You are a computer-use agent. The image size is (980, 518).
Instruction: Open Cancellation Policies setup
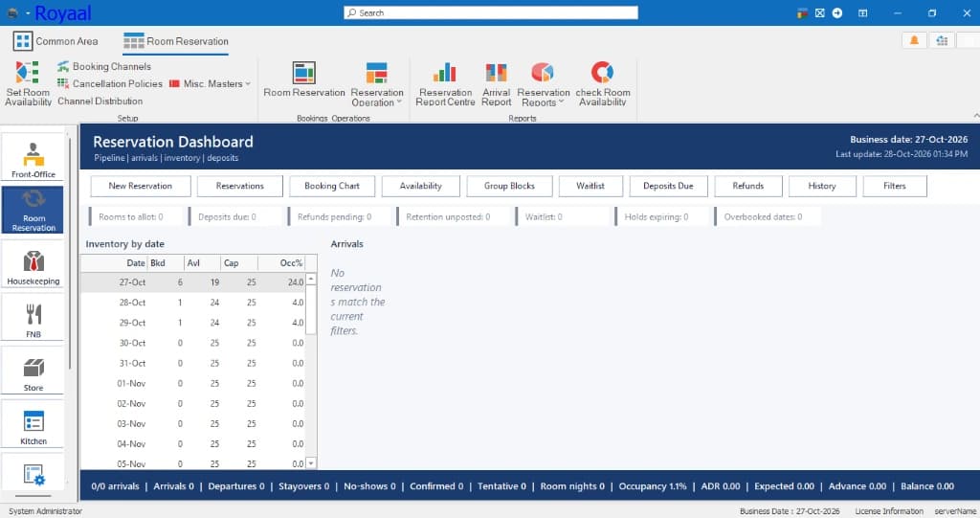pyautogui.click(x=109, y=83)
